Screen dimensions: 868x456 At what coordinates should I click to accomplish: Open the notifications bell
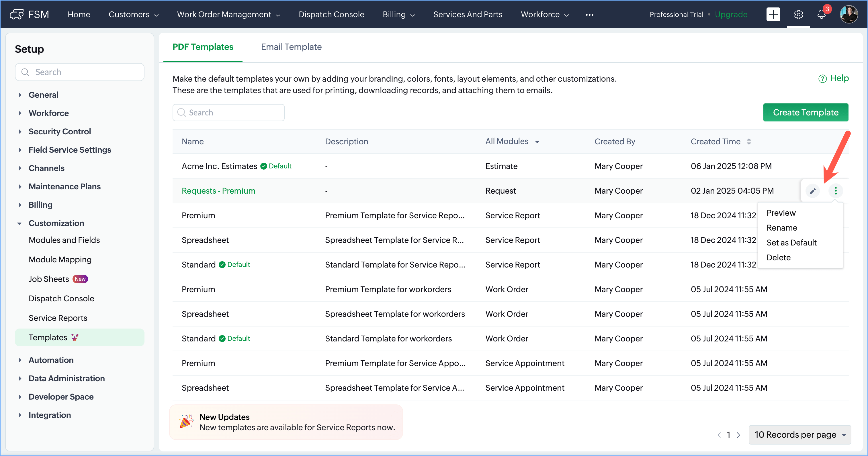click(x=821, y=15)
